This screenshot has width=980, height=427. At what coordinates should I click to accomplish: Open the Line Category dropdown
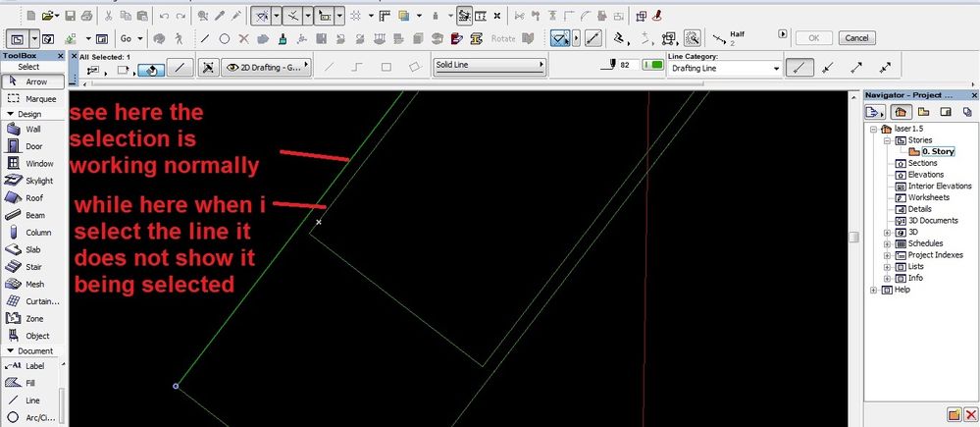pyautogui.click(x=725, y=68)
